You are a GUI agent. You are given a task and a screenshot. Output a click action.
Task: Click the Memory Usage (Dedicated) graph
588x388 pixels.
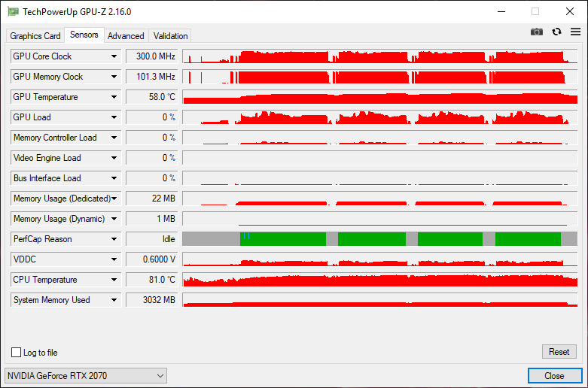coord(380,199)
